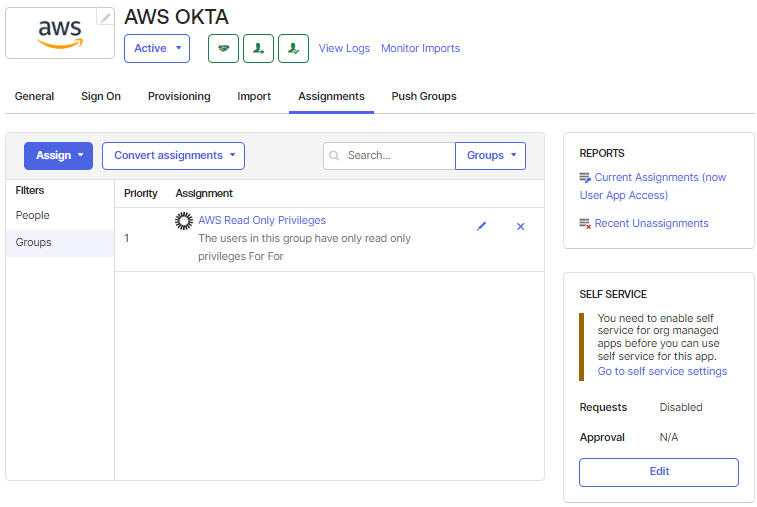757x507 pixels.
Task: Filter assignments by Groups
Action: [60, 242]
